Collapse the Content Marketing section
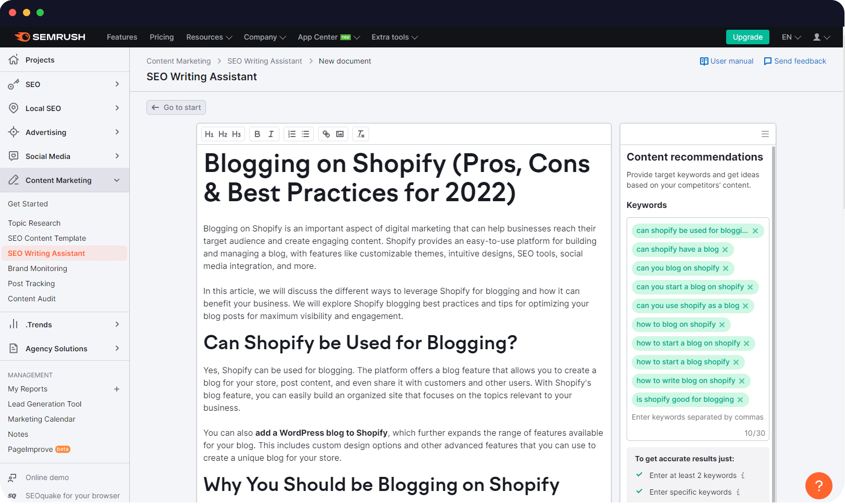 pyautogui.click(x=117, y=180)
